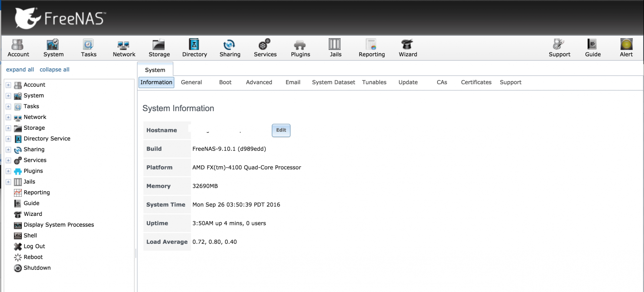Click the Reporting icon in the sidebar tree
Screen dimensions: 644x292
click(18, 192)
